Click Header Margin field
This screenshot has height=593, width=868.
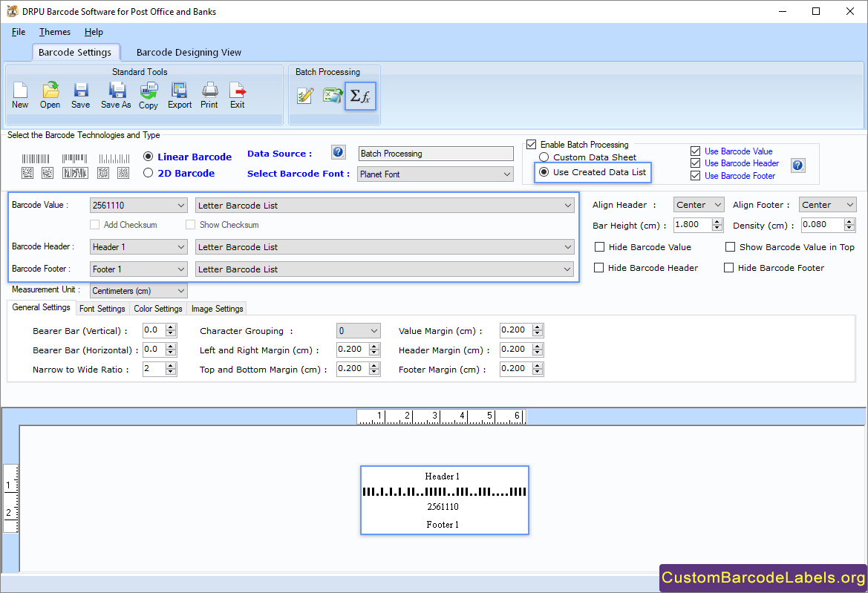coord(516,350)
